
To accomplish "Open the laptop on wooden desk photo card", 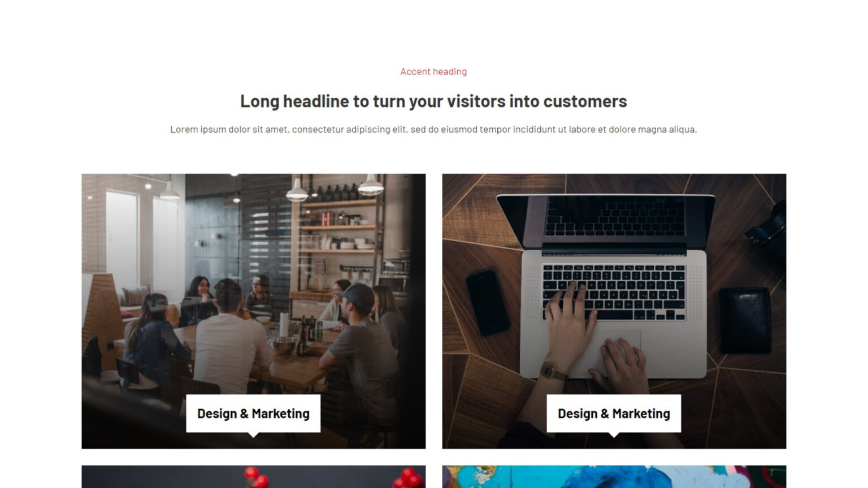I will (x=614, y=311).
